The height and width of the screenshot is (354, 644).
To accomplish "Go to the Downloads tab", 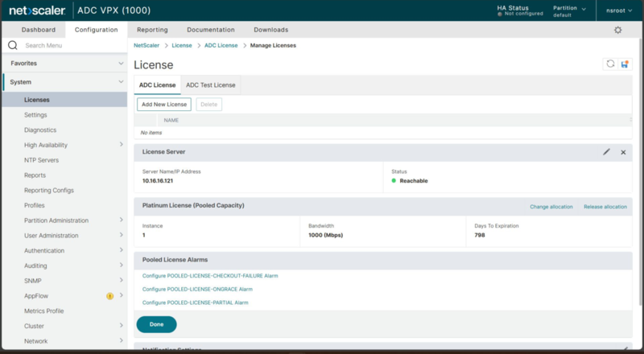I will tap(271, 30).
